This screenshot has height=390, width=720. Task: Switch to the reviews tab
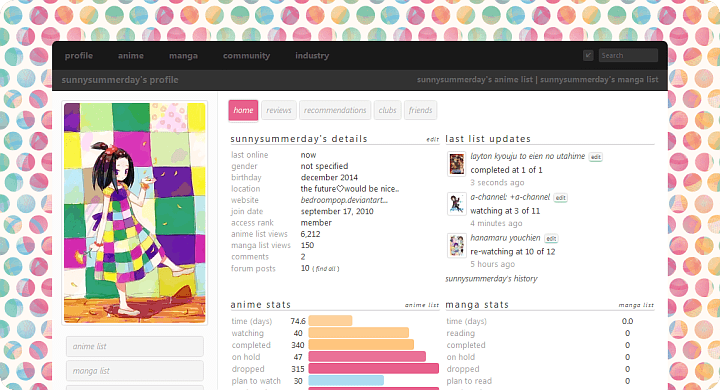point(279,110)
